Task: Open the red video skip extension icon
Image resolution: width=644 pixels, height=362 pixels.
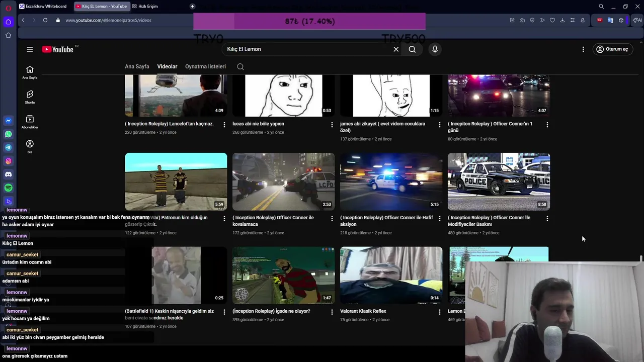Action: [x=599, y=20]
